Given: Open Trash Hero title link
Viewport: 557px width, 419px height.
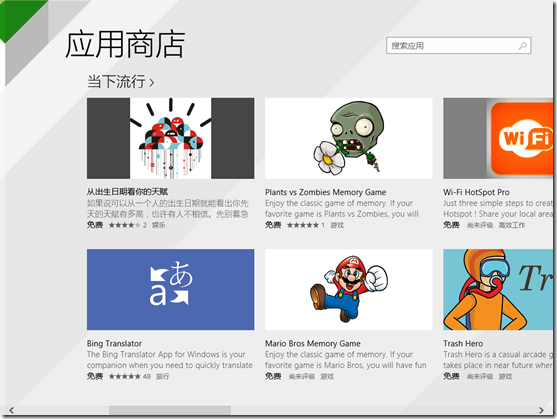Looking at the screenshot, I should (x=463, y=343).
